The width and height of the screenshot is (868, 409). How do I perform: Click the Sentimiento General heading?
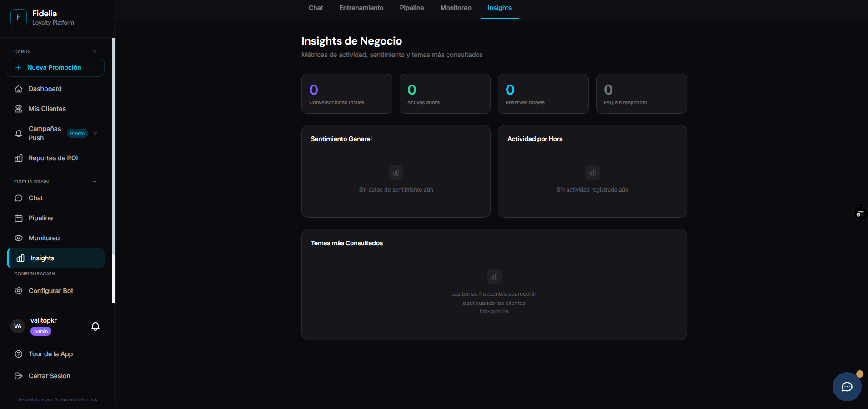(341, 139)
